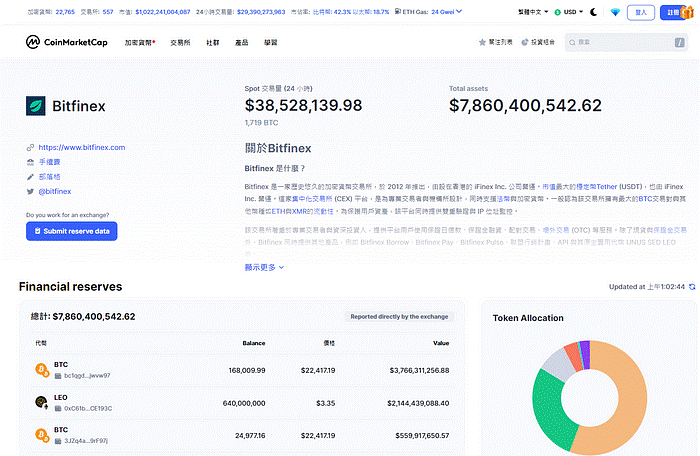Open https://www.bitfinex.com link
The image size is (700, 456).
click(x=82, y=147)
